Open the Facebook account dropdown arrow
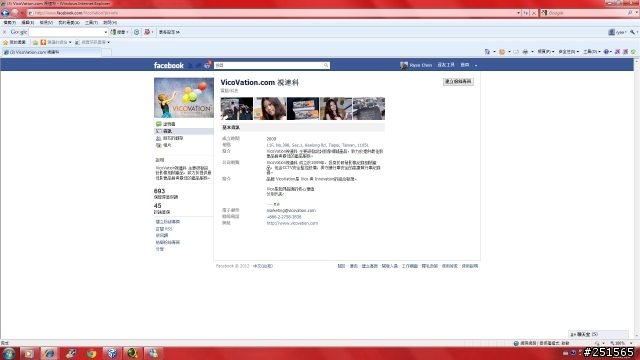This screenshot has height=360, width=640. (x=476, y=65)
